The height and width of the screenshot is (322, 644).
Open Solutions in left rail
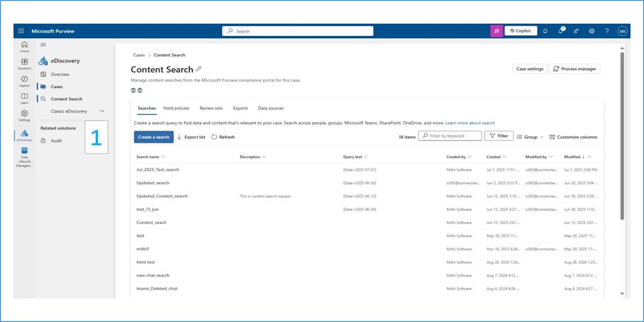point(24,64)
